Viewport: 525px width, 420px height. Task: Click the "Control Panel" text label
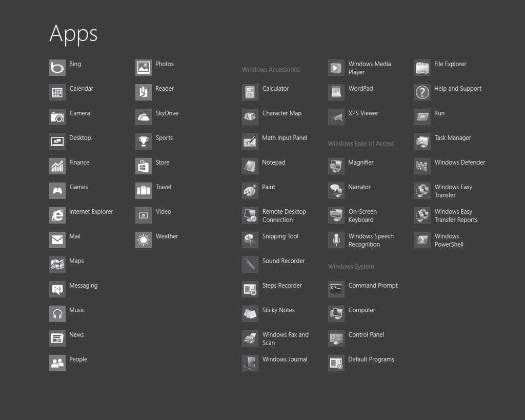(366, 334)
